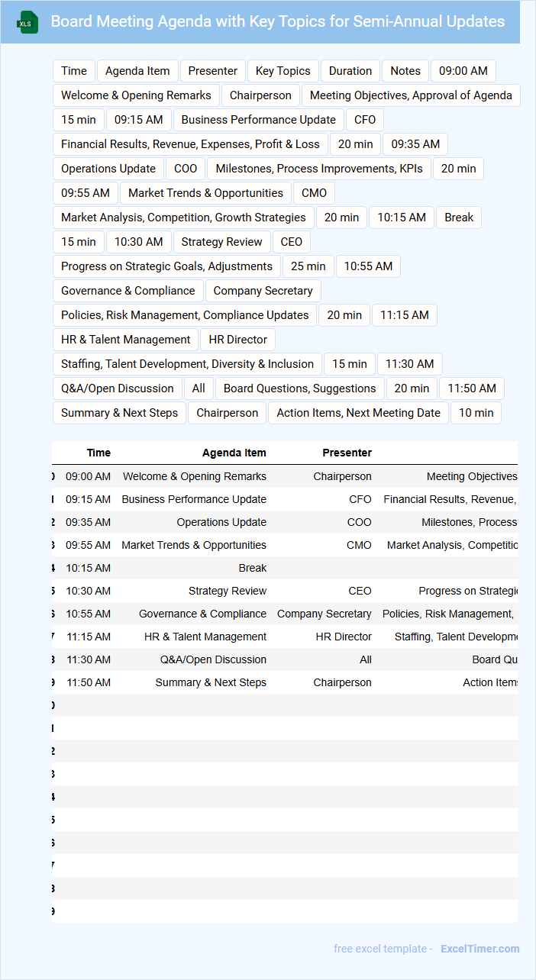The image size is (536, 980).
Task: Click 'Governance & Compliance' tag chip
Action: 128,291
